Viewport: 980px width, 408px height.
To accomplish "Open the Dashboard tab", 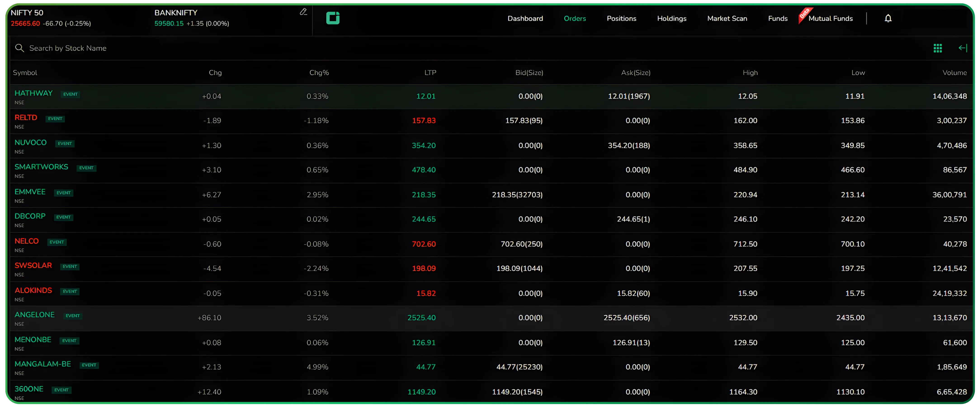I will (525, 18).
